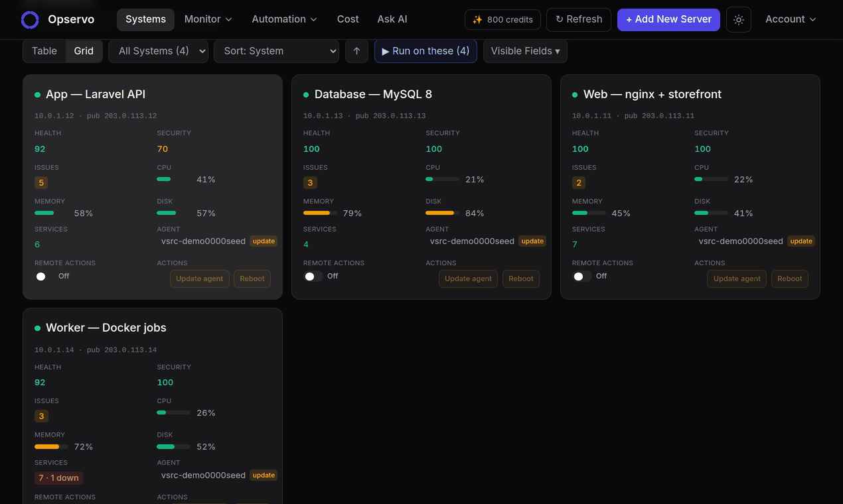Click the ascending sort arrow button
Image resolution: width=843 pixels, height=504 pixels.
tap(356, 51)
